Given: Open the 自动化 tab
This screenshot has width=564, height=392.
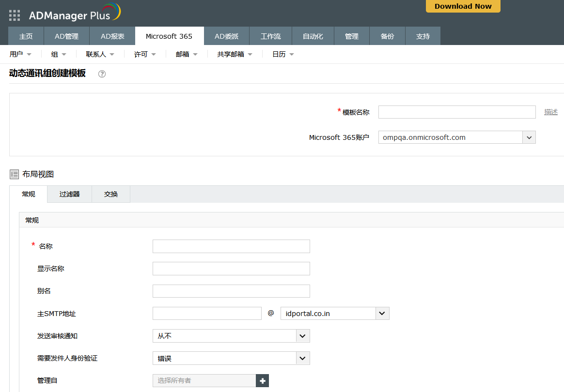Looking at the screenshot, I should coord(313,36).
